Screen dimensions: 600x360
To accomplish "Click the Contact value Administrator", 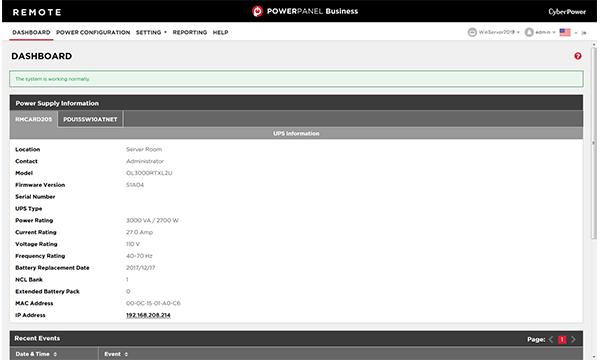I will coord(145,161).
